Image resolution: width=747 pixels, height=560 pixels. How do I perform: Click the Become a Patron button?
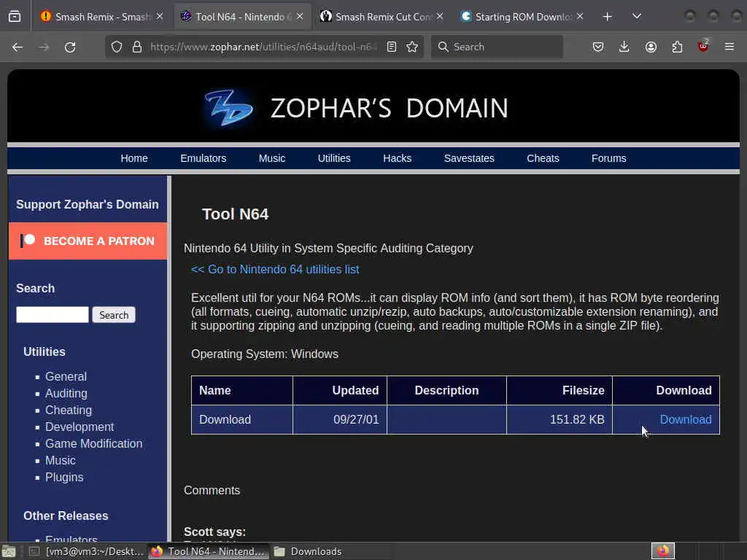(x=88, y=241)
